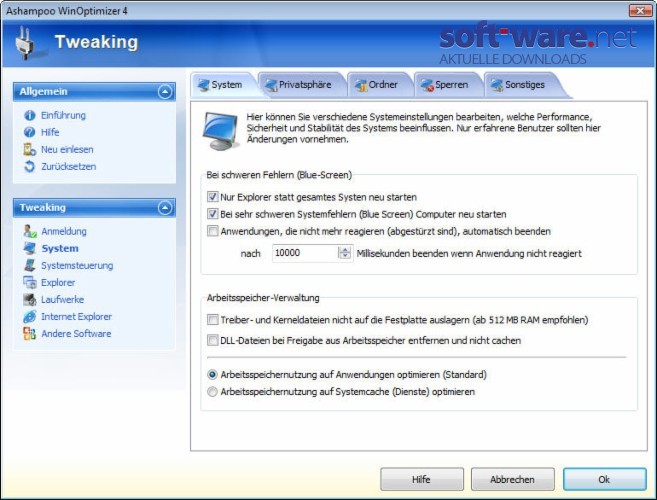The width and height of the screenshot is (657, 500).
Task: Click the Andere Software icon
Action: [30, 334]
